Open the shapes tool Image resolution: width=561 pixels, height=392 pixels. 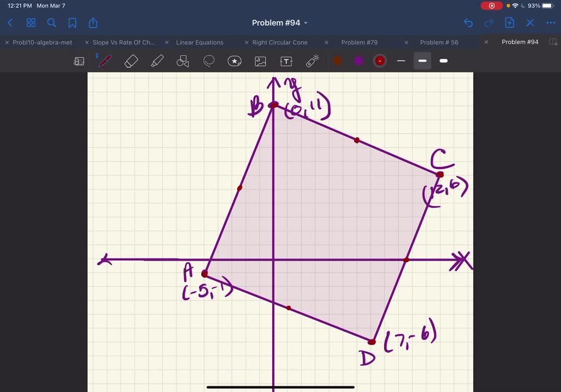coord(182,61)
